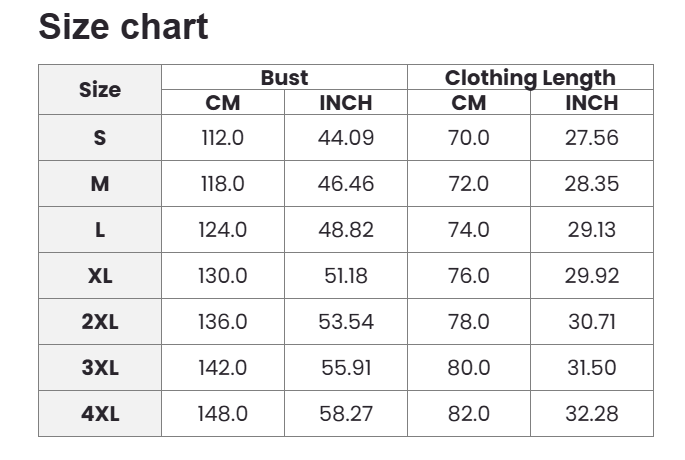This screenshot has width=685, height=460.
Task: Click the 112.0 bust CM cell
Action: pyautogui.click(x=223, y=138)
